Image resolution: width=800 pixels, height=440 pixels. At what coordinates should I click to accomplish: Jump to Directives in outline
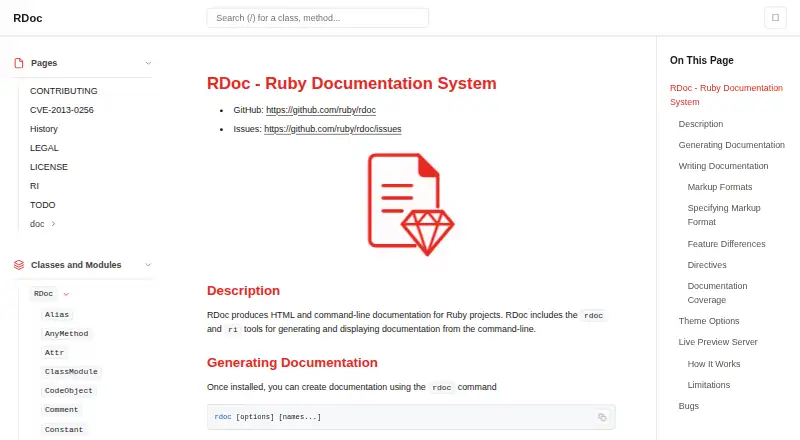coord(707,265)
